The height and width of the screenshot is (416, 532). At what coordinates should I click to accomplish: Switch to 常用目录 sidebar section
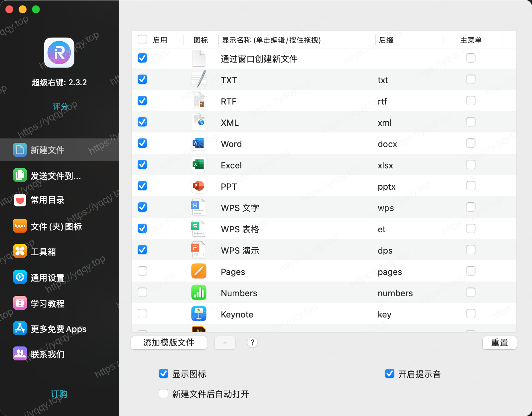pos(48,200)
